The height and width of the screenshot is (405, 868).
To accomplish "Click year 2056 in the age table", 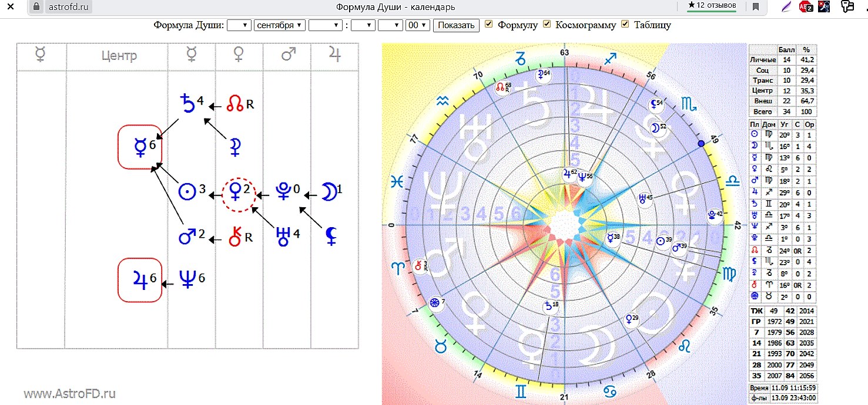I will coord(806,376).
